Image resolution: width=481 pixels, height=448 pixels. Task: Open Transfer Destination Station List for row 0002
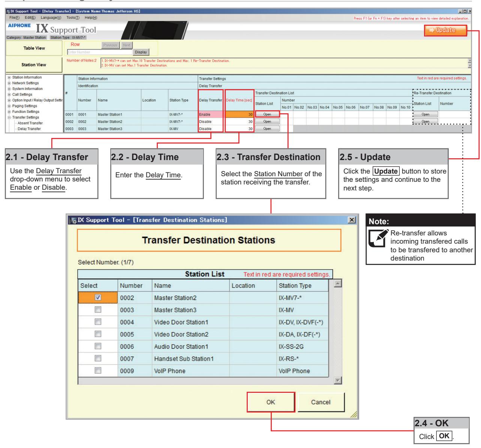[x=267, y=121]
